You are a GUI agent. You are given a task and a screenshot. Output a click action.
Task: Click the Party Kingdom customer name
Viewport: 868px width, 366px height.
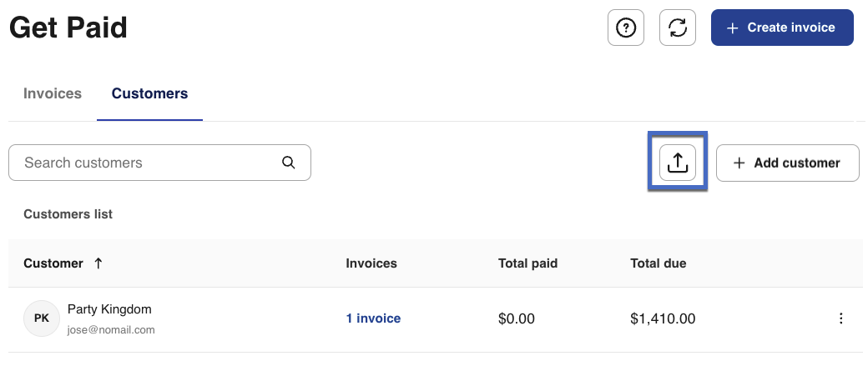pyautogui.click(x=109, y=309)
